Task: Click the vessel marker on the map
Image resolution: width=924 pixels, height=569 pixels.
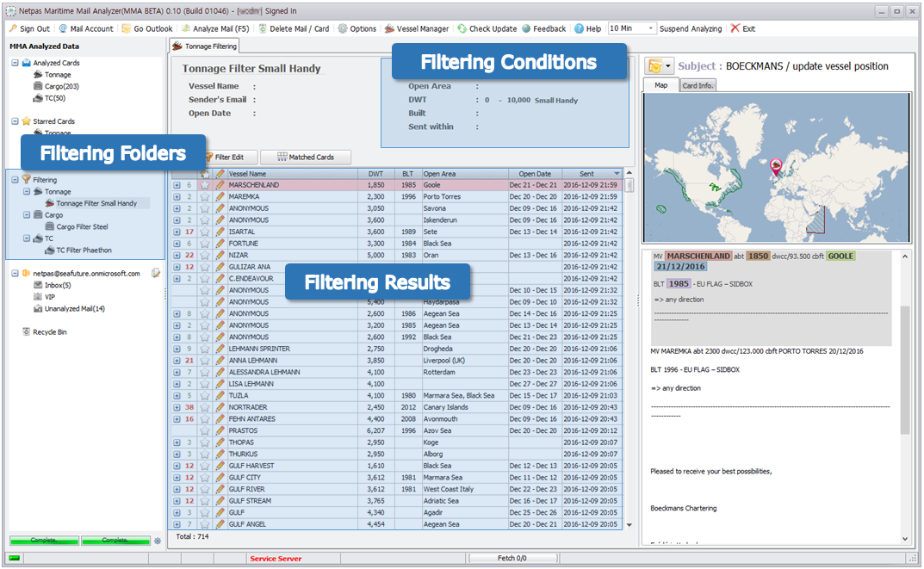Action: 776,167
